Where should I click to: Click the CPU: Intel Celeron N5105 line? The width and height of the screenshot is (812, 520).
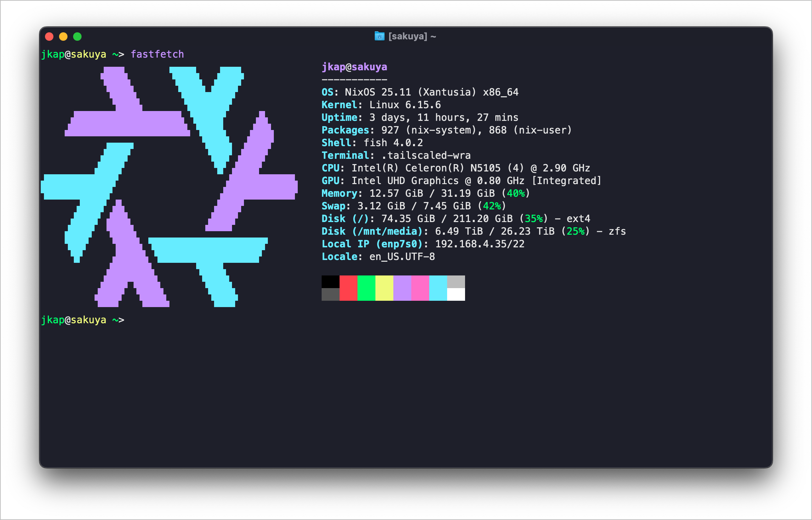(x=456, y=168)
